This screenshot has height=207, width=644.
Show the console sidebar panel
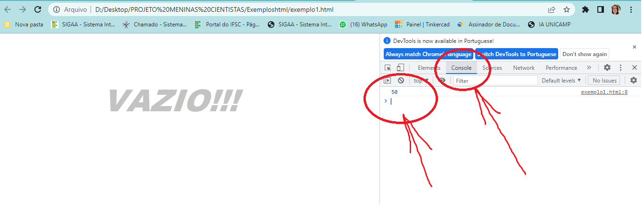(388, 81)
